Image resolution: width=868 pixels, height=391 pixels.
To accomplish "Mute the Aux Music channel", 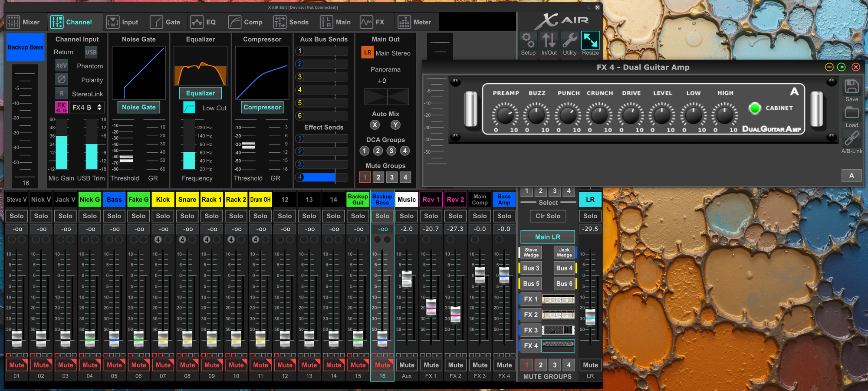I will click(x=407, y=365).
